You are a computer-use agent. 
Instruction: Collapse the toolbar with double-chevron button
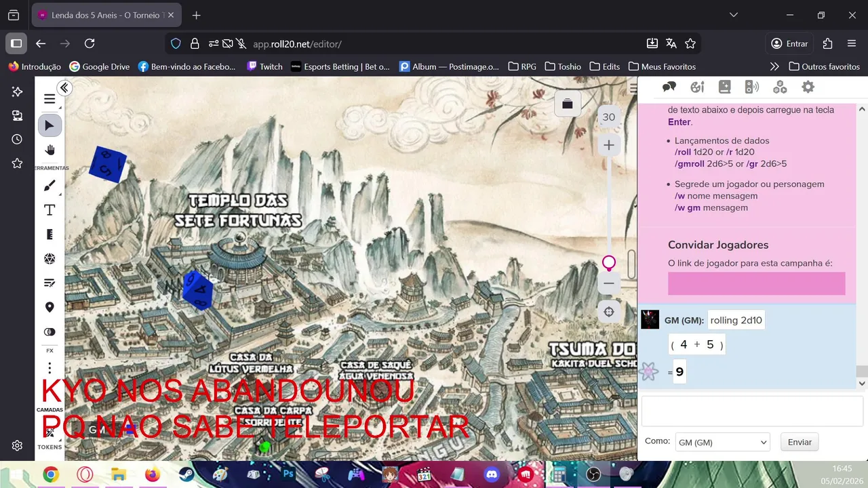pyautogui.click(x=64, y=87)
